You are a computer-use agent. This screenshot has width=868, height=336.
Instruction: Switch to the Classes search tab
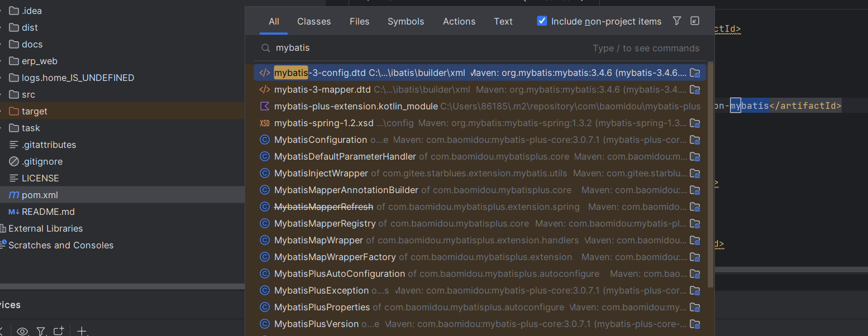coord(314,21)
